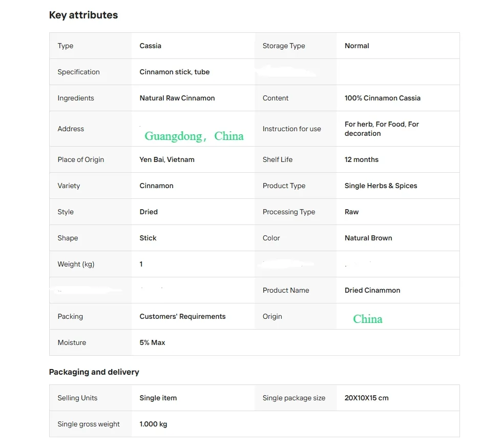The width and height of the screenshot is (481, 448).
Task: Select the Cassia type value
Action: (150, 46)
